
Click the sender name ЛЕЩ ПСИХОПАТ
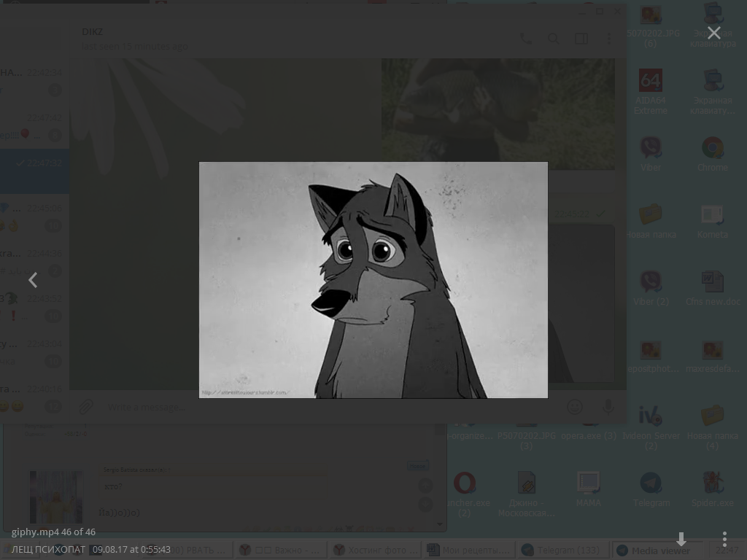click(x=49, y=550)
